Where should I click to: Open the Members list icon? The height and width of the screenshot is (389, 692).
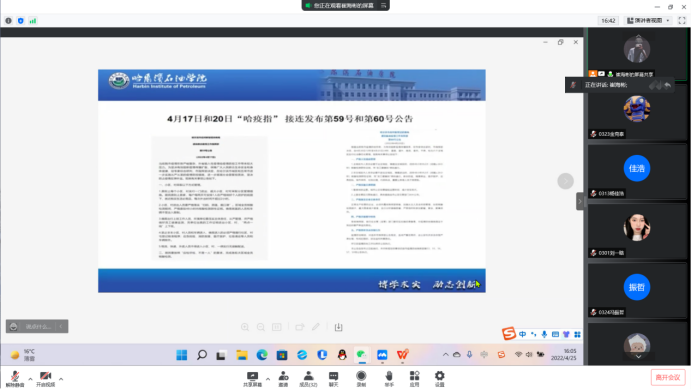pos(308,379)
